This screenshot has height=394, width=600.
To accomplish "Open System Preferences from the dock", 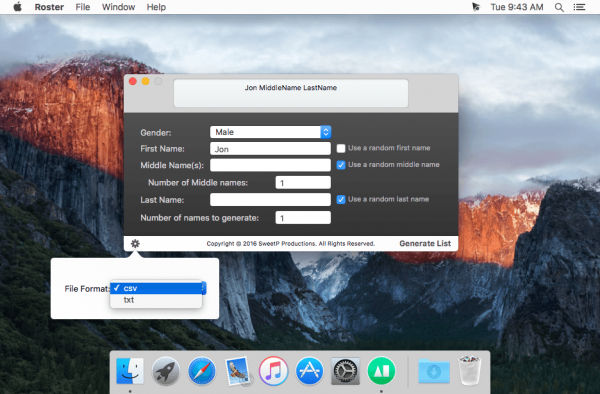I will tap(345, 371).
